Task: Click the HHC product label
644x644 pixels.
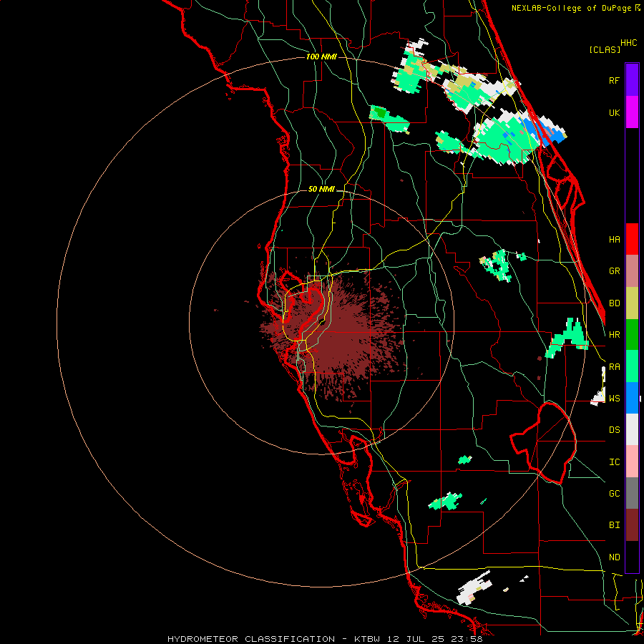Action: pos(629,43)
